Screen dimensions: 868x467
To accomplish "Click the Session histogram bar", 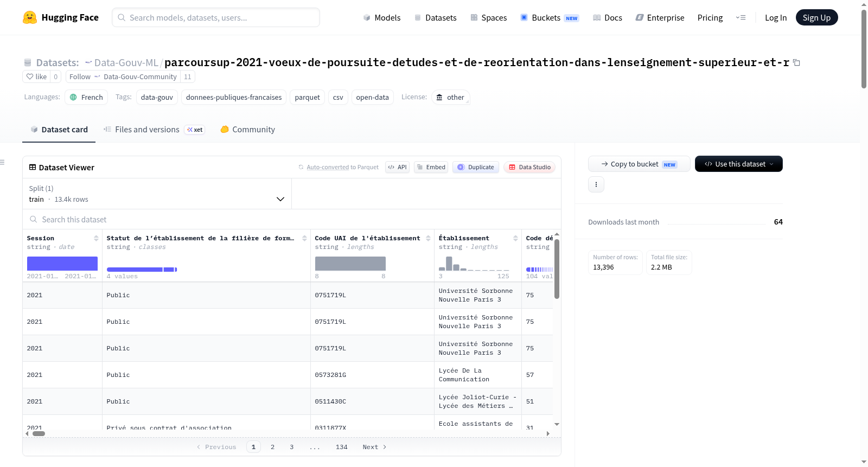I will [x=62, y=264].
